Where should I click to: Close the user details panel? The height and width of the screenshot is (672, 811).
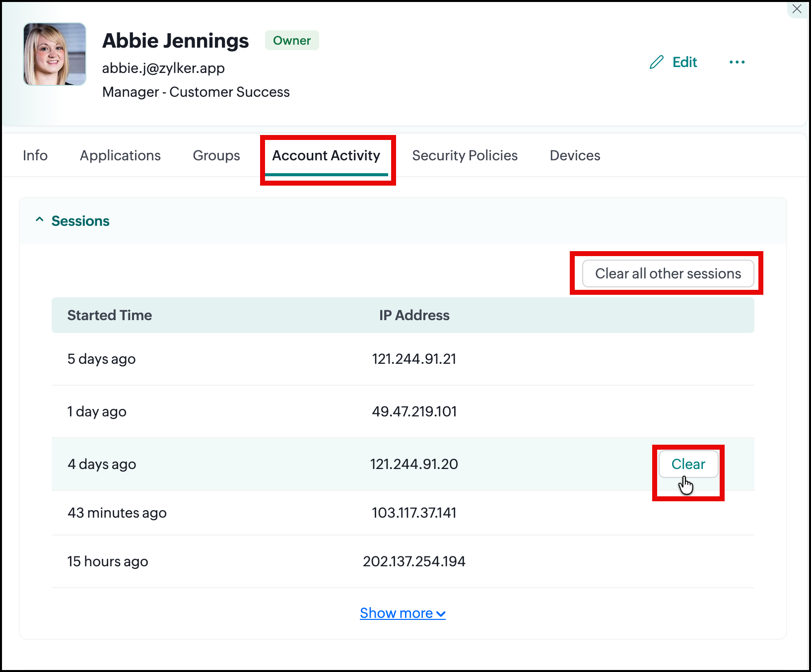[x=797, y=9]
